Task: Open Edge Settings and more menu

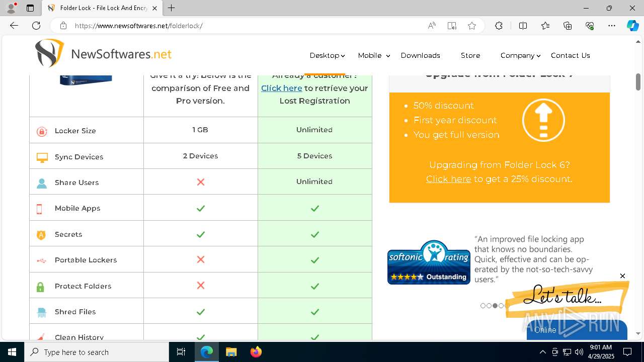Action: tap(612, 26)
